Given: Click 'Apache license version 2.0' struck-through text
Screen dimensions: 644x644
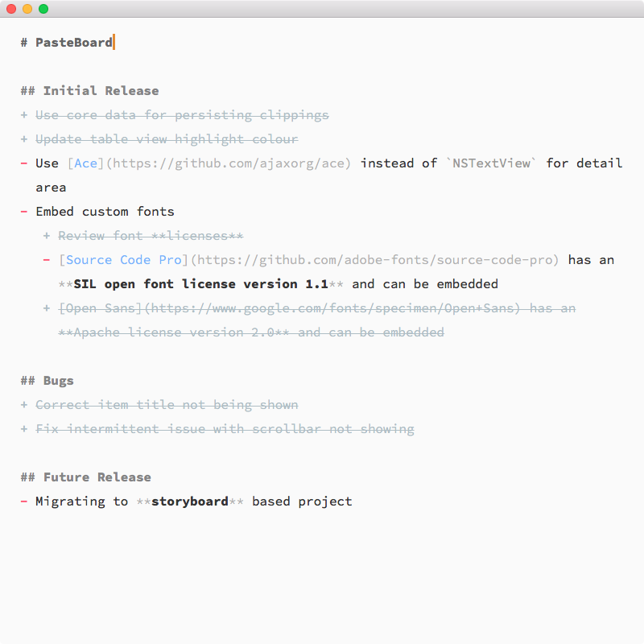Looking at the screenshot, I should (x=173, y=332).
